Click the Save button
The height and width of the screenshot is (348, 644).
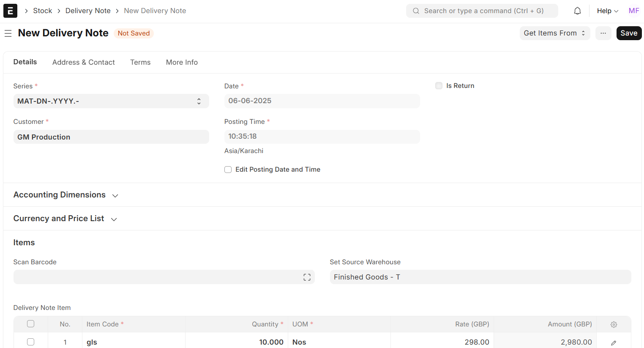[629, 33]
